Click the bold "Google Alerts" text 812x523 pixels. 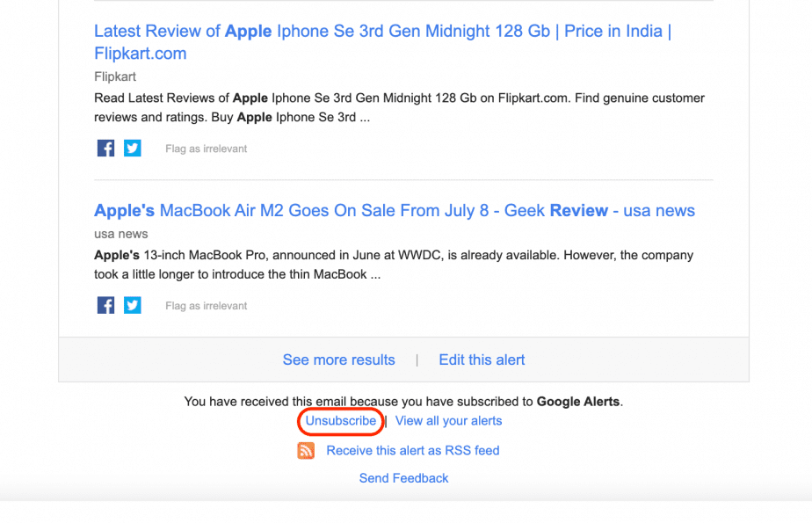[578, 401]
